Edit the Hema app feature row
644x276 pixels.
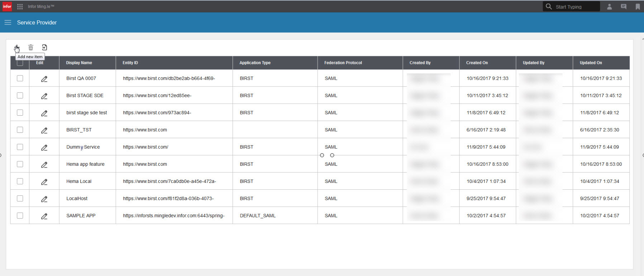click(x=44, y=165)
